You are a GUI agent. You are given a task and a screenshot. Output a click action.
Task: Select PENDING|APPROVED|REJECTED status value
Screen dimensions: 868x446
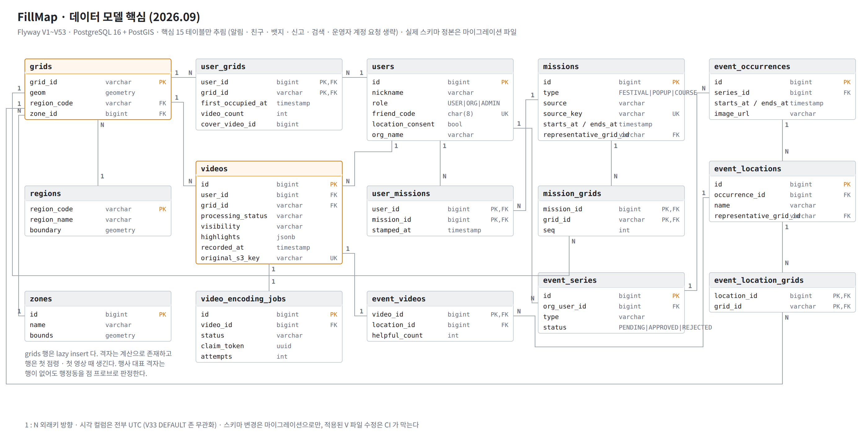[x=665, y=327]
